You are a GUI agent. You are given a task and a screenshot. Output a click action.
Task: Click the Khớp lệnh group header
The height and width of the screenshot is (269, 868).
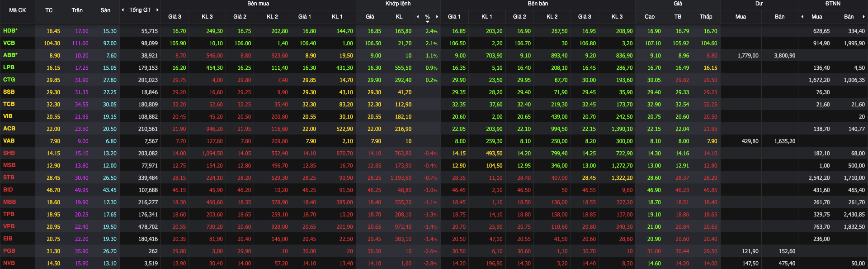(398, 4)
